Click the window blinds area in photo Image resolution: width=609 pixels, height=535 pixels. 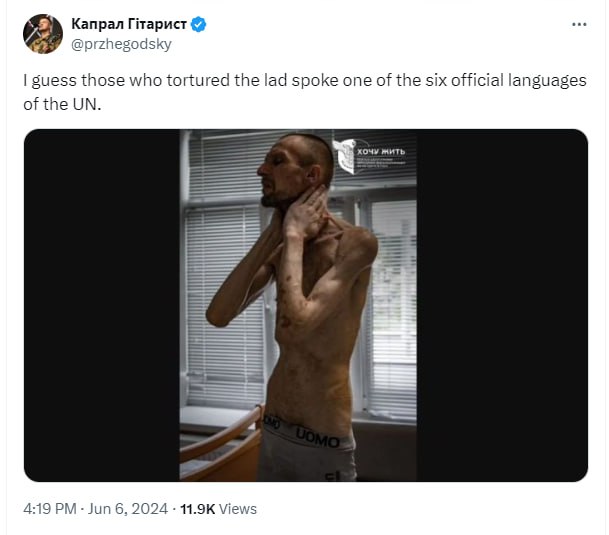click(x=225, y=307)
